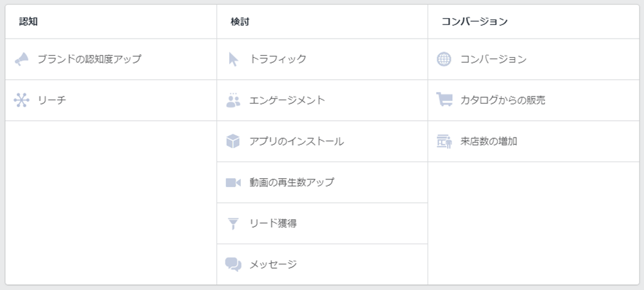Click the funnel icon for リード獲得

click(x=233, y=224)
